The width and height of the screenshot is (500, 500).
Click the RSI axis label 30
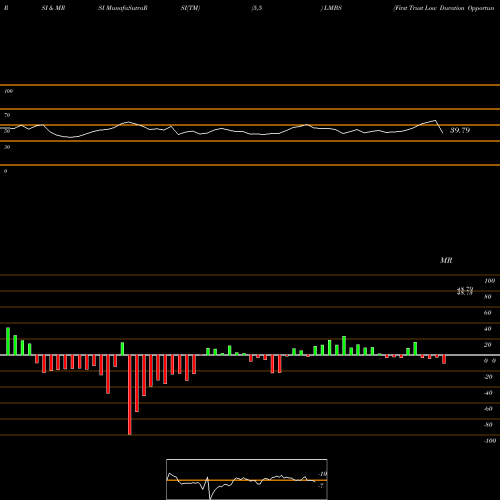7,147
